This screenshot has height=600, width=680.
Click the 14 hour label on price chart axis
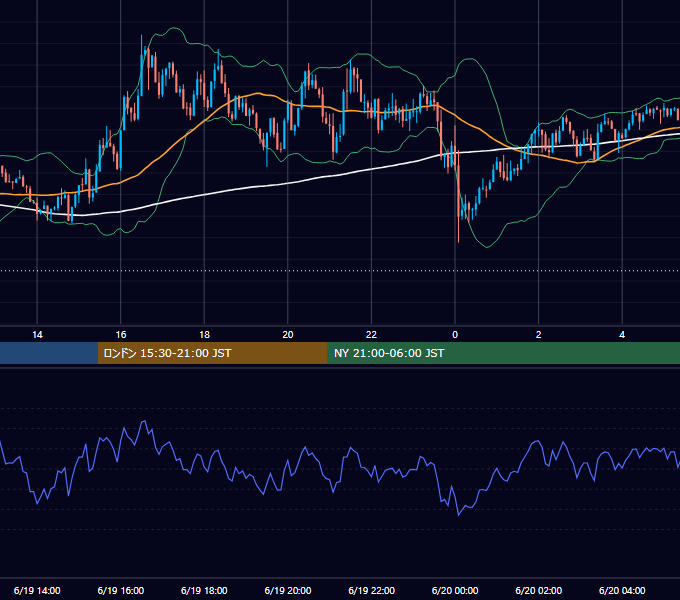click(x=37, y=335)
